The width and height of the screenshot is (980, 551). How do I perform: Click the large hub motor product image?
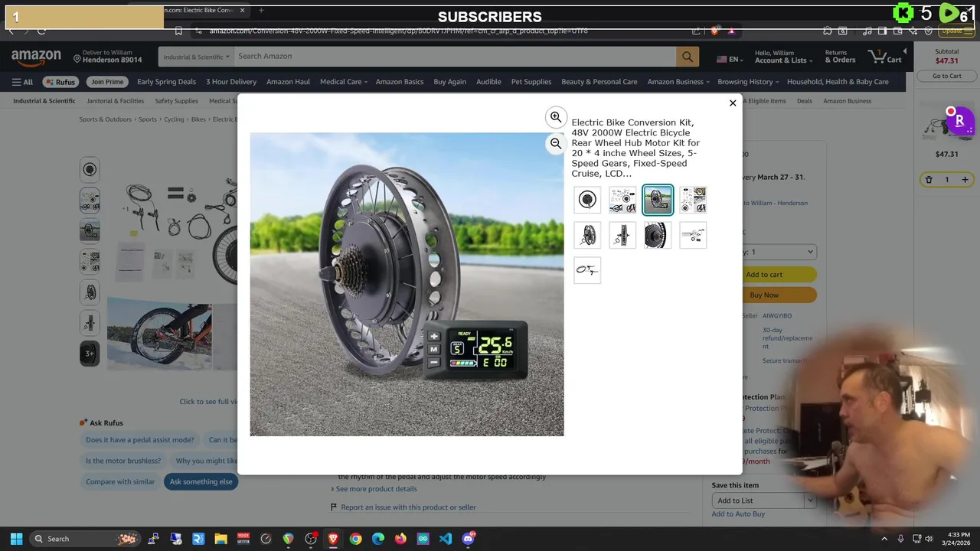click(407, 284)
